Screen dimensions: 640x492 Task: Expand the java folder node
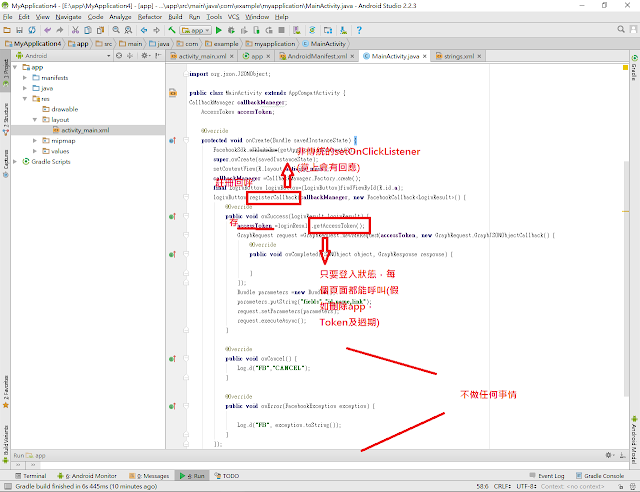(x=25, y=88)
